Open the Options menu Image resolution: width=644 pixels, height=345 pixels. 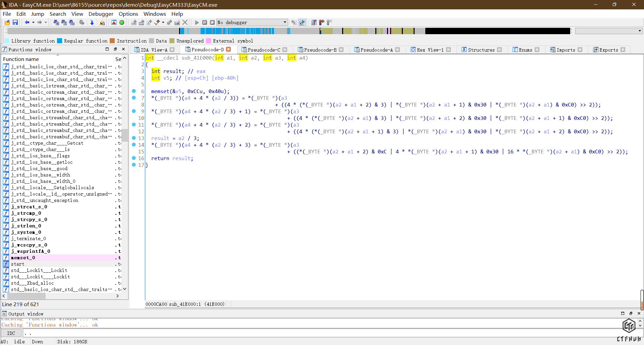pyautogui.click(x=128, y=14)
